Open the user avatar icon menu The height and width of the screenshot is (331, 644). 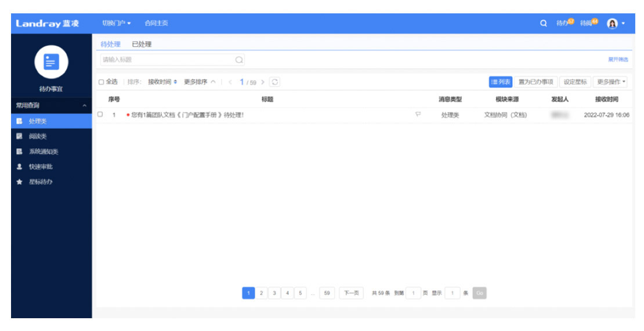(x=615, y=24)
